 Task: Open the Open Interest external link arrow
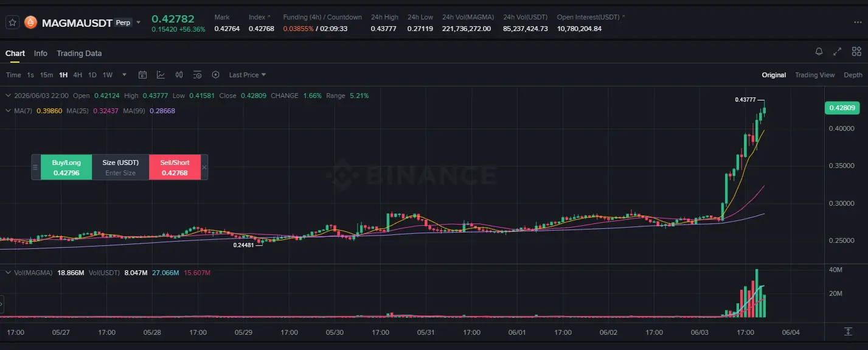click(624, 17)
